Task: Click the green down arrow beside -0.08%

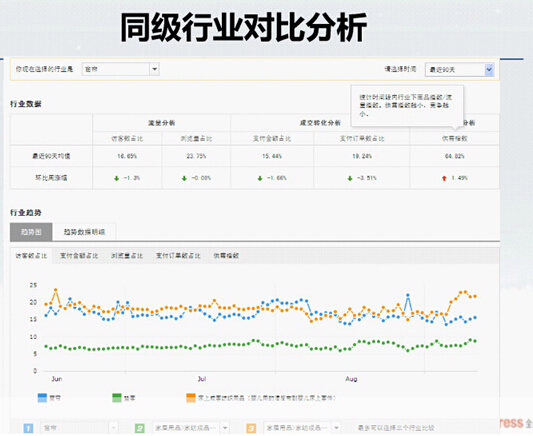Action: (184, 178)
